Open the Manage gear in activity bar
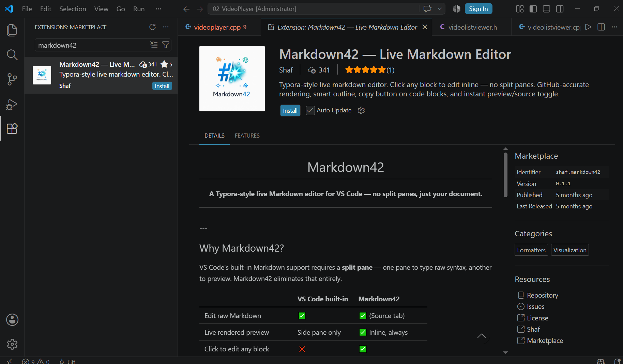This screenshot has width=623, height=364. [x=12, y=344]
